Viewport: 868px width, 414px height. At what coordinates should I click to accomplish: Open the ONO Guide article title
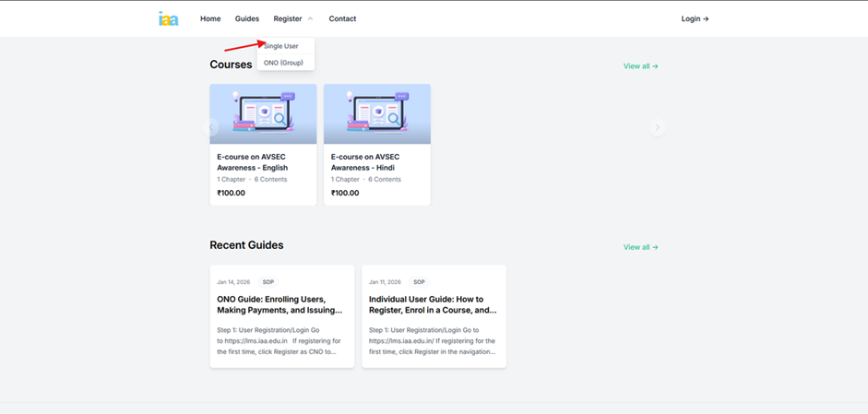(279, 304)
